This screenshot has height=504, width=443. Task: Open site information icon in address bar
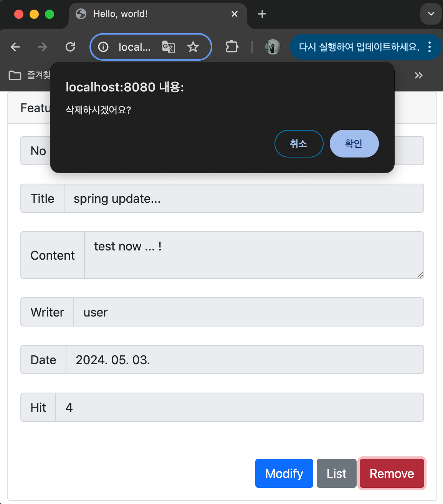pos(103,47)
